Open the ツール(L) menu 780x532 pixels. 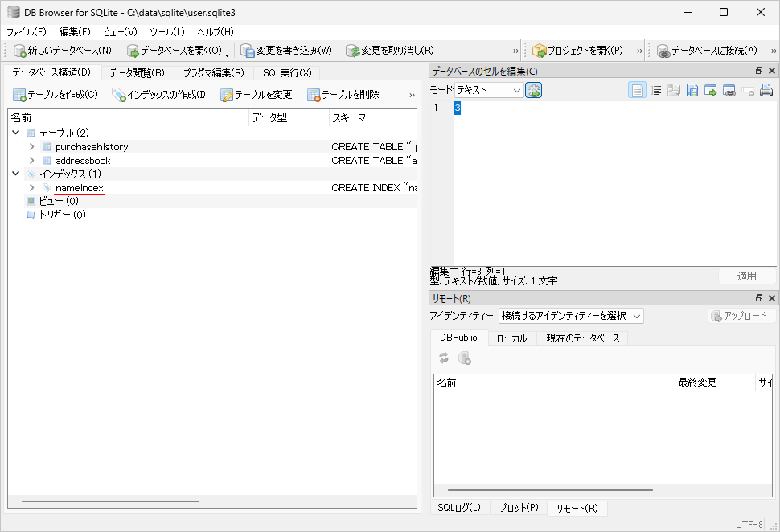pyautogui.click(x=166, y=31)
